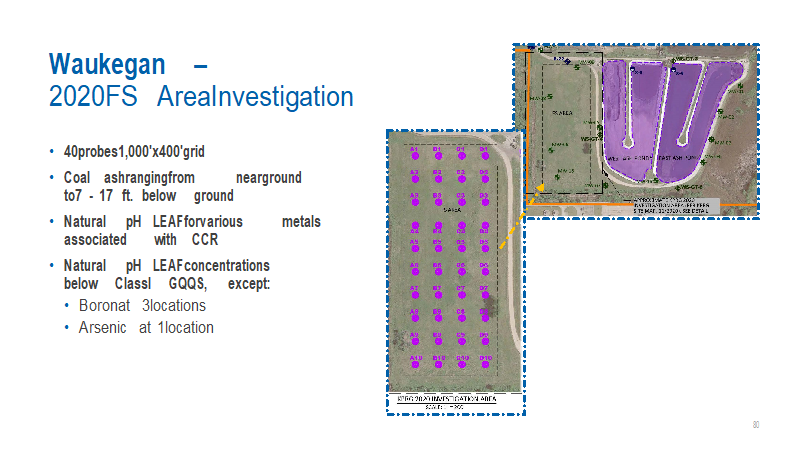Select the Class I GQQS concentrations bullet
This screenshot has width=800, height=450.
coord(166,275)
